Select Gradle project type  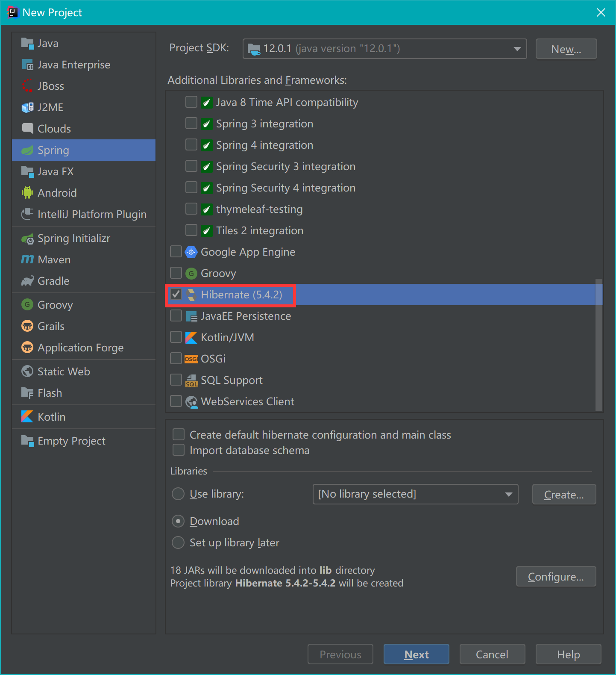coord(84,281)
